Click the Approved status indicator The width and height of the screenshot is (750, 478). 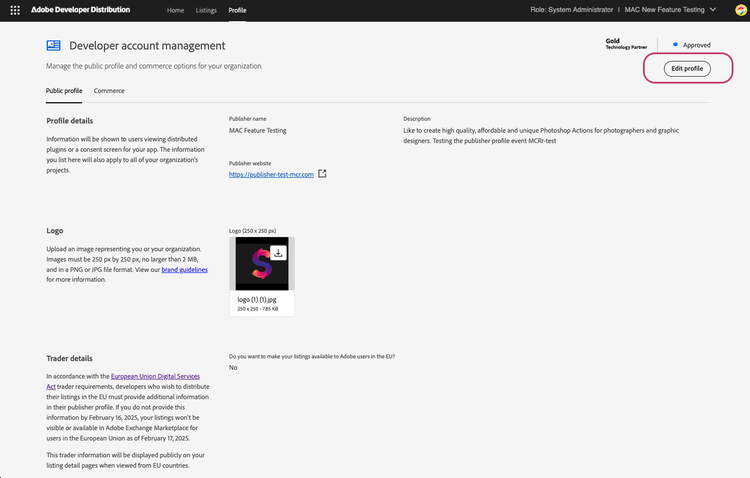[x=691, y=45]
